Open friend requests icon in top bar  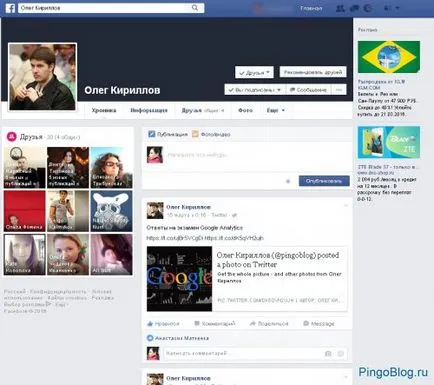340,8
